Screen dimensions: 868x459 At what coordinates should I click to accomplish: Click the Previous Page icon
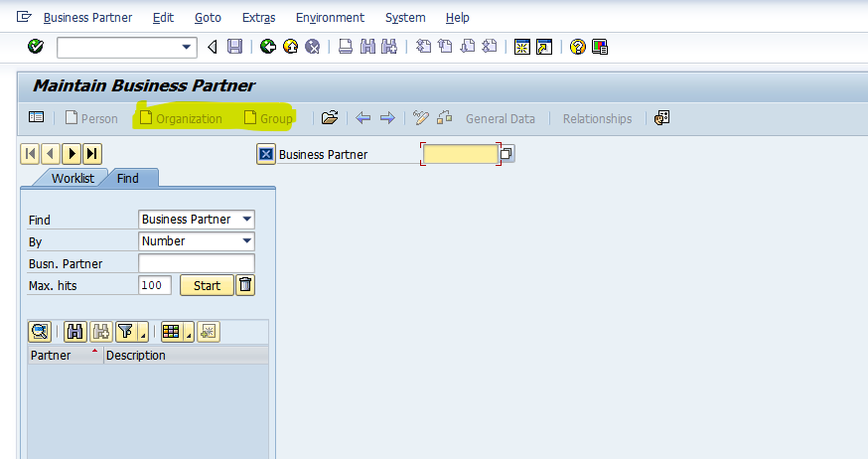[445, 47]
